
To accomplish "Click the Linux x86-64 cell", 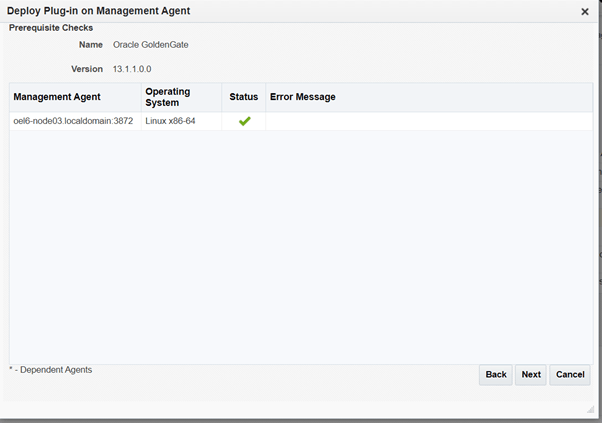I will pos(170,121).
